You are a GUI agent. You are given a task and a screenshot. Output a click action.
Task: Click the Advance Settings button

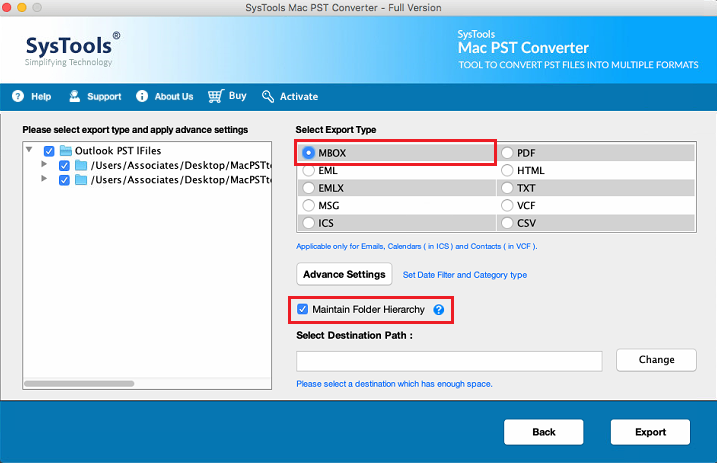[x=344, y=274]
